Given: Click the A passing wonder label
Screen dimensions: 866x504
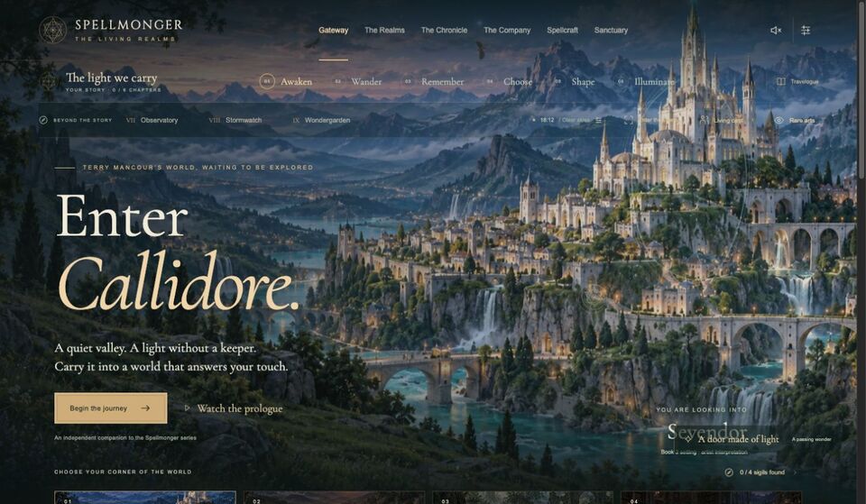Looking at the screenshot, I should (x=811, y=439).
